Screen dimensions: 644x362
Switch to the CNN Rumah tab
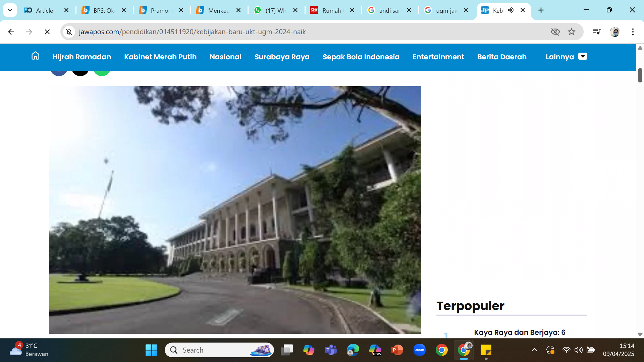[327, 10]
